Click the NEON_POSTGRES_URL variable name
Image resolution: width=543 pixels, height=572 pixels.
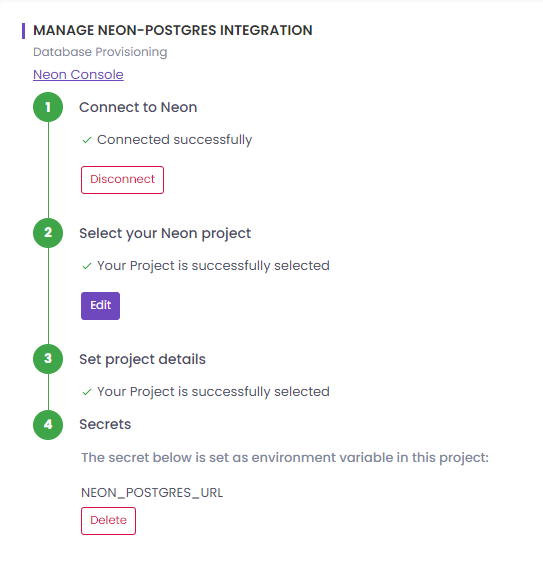coord(152,493)
